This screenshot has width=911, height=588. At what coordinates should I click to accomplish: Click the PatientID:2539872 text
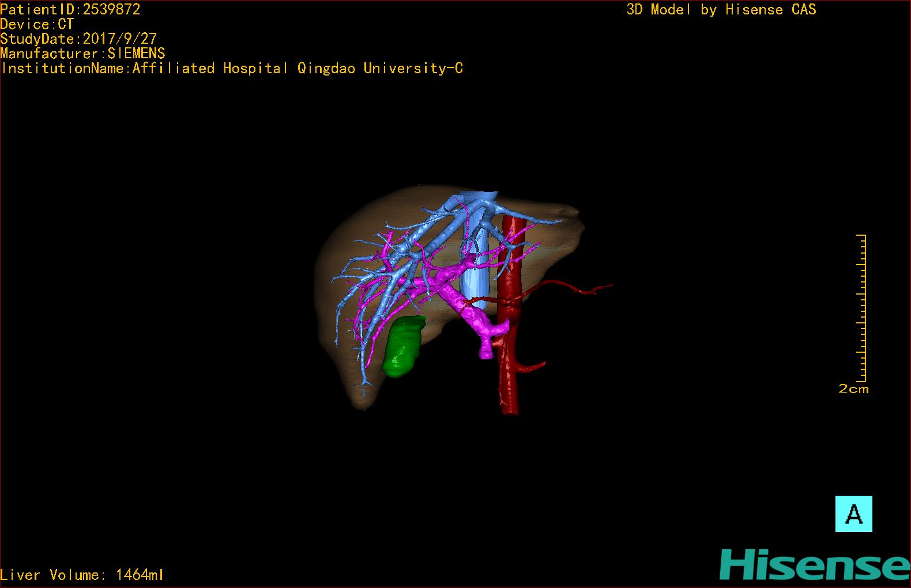tap(70, 9)
